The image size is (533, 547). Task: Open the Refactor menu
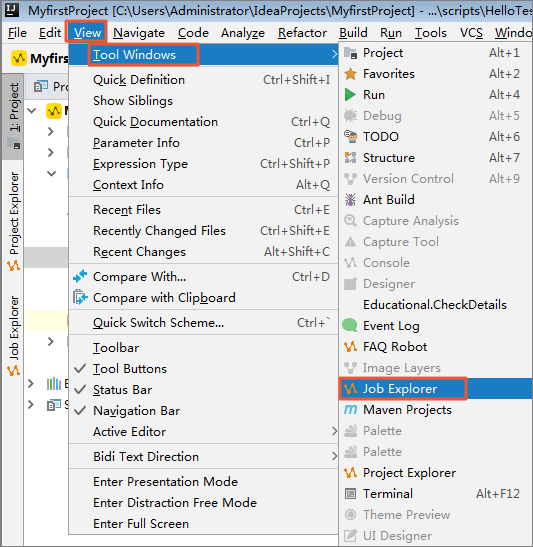(302, 33)
